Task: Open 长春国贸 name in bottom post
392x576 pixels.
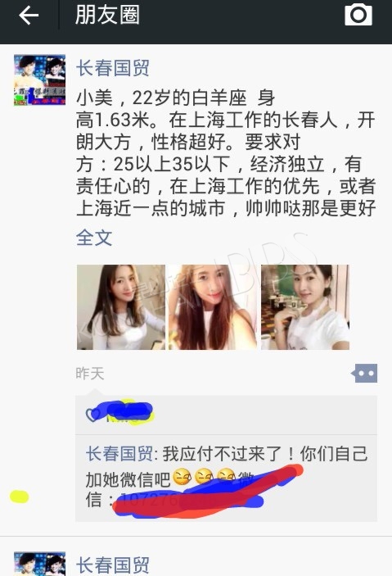Action: point(113,565)
